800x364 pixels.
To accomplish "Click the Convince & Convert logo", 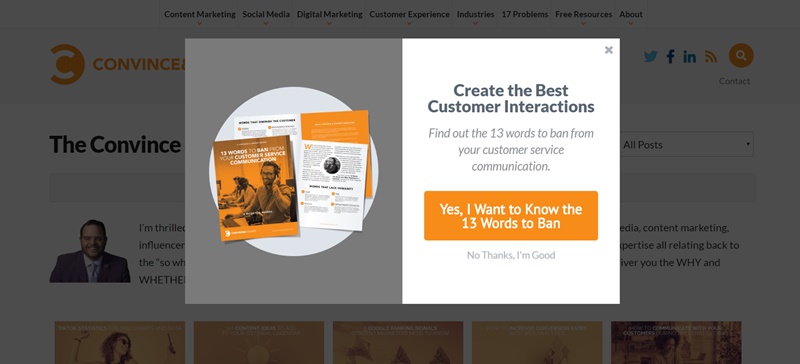I will [x=118, y=64].
